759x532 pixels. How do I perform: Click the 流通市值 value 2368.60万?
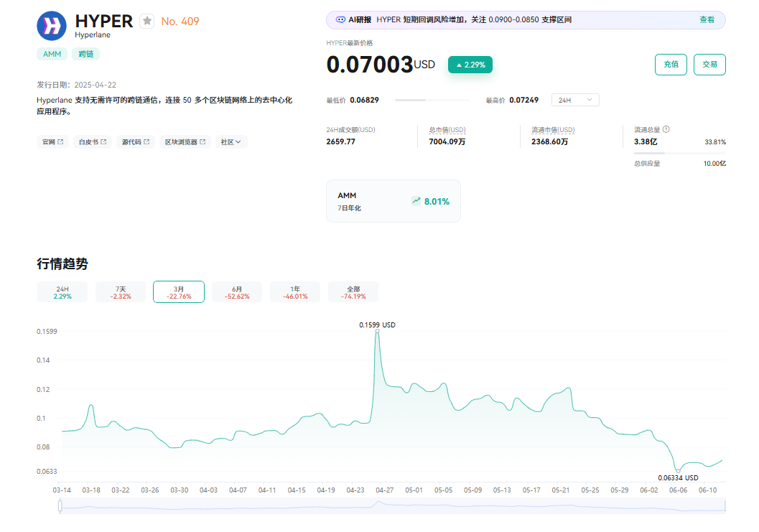pyautogui.click(x=550, y=142)
